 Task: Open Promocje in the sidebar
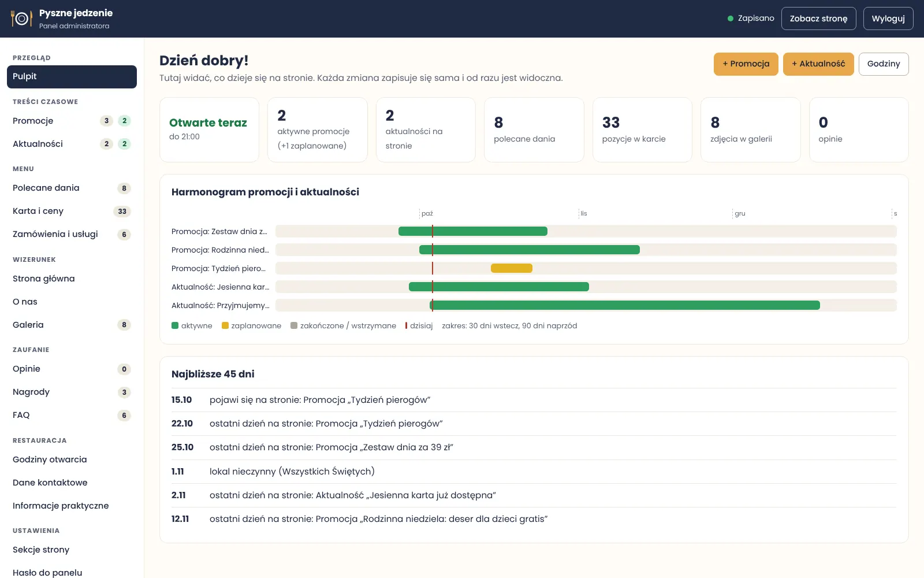[x=72, y=121]
